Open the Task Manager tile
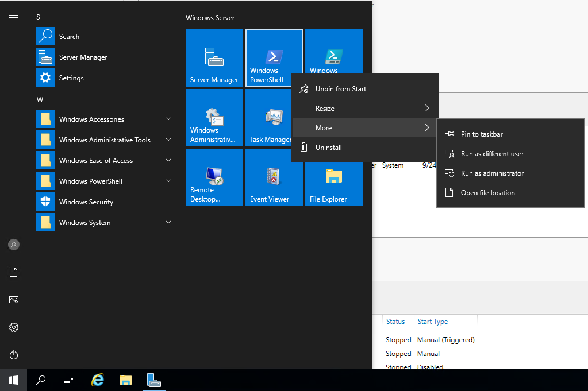 coord(268,118)
